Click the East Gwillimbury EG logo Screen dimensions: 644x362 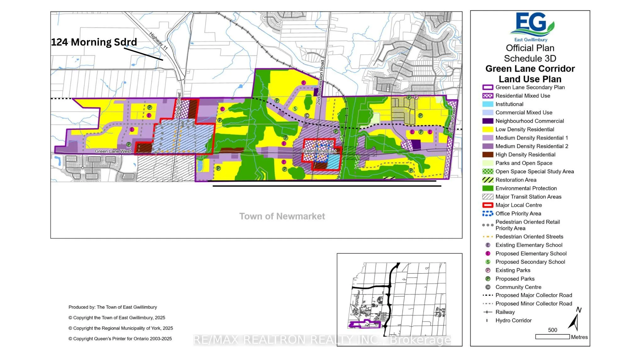532,27
